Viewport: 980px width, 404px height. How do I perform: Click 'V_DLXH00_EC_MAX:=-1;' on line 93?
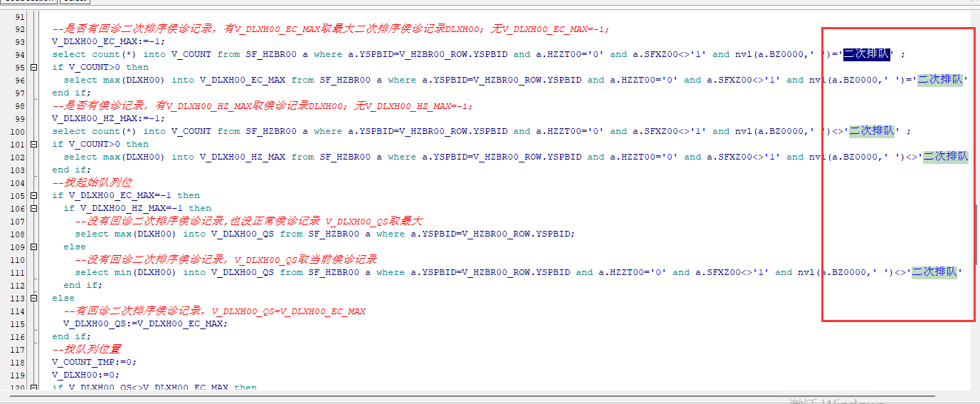[x=109, y=41]
